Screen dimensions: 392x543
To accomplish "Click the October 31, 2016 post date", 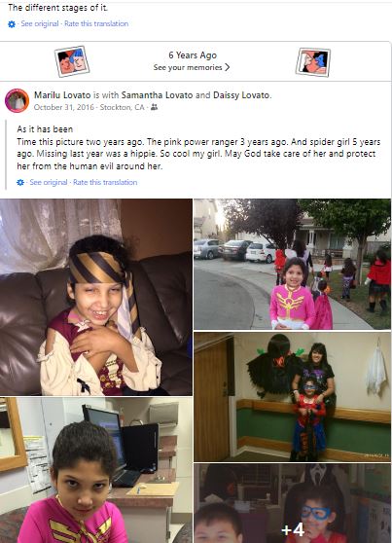I will (64, 107).
